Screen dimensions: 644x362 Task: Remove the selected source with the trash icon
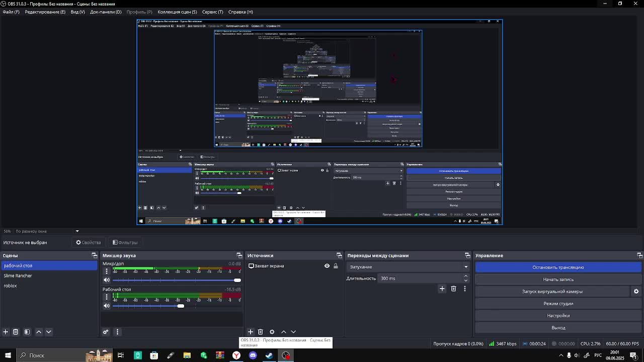pos(261,332)
